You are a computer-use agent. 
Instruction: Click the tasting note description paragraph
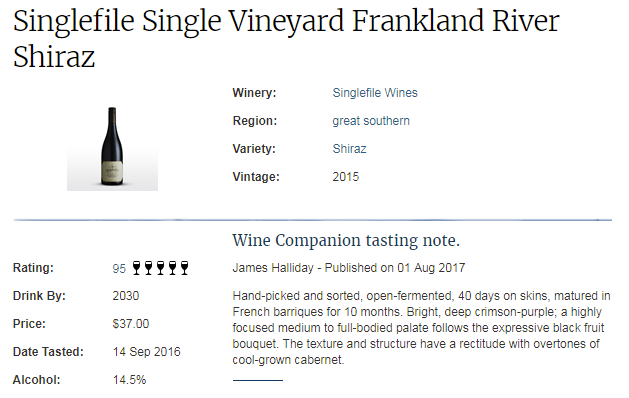[x=421, y=328]
